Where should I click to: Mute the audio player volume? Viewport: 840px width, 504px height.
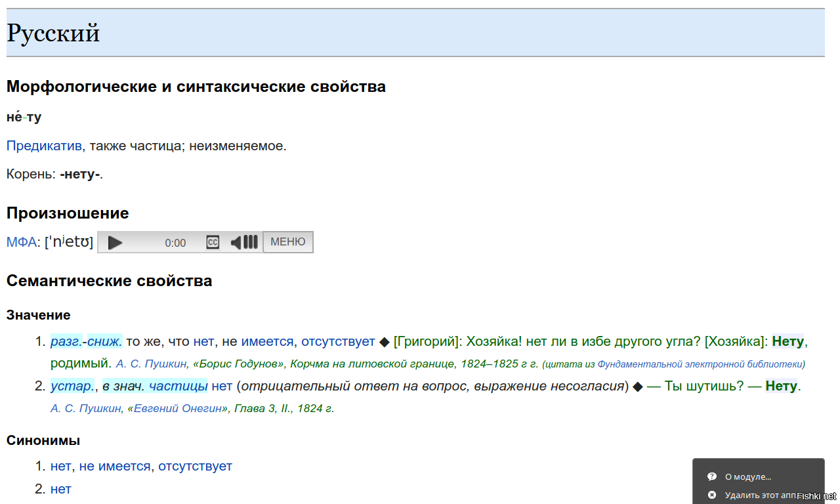[x=236, y=242]
